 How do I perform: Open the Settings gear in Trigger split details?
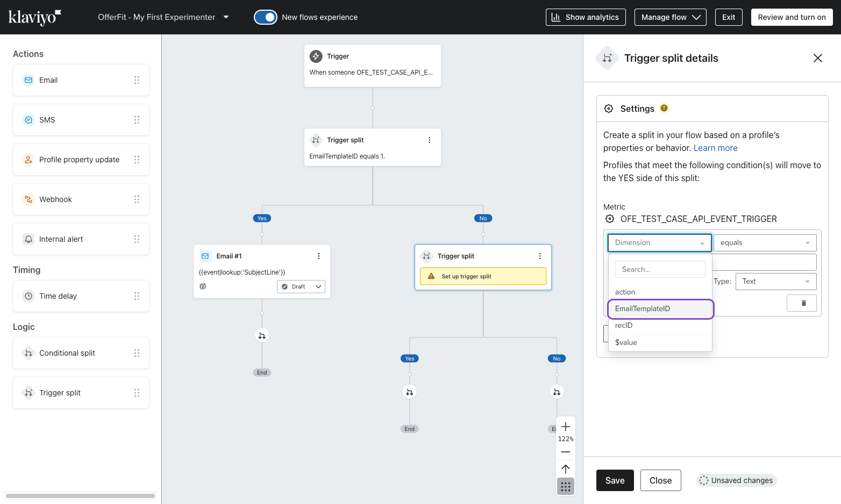click(x=609, y=108)
